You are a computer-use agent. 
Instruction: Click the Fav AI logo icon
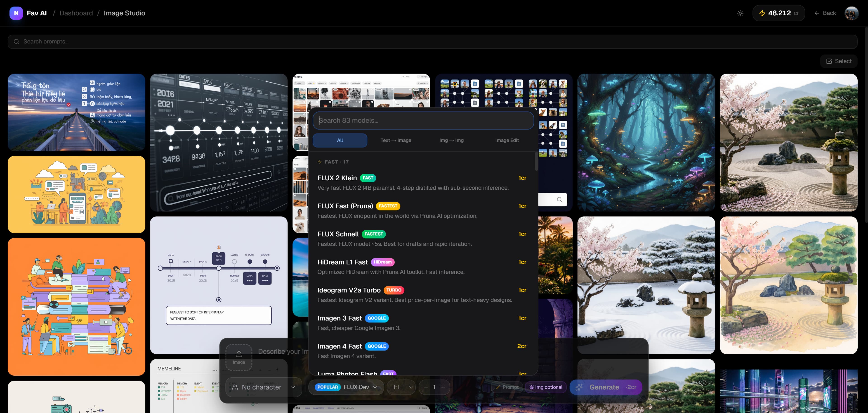pos(16,13)
